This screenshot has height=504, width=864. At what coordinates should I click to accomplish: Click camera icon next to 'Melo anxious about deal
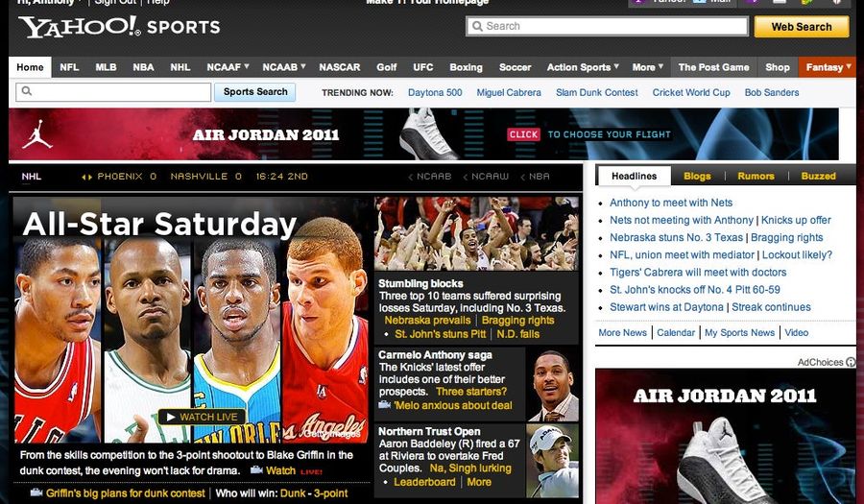384,405
